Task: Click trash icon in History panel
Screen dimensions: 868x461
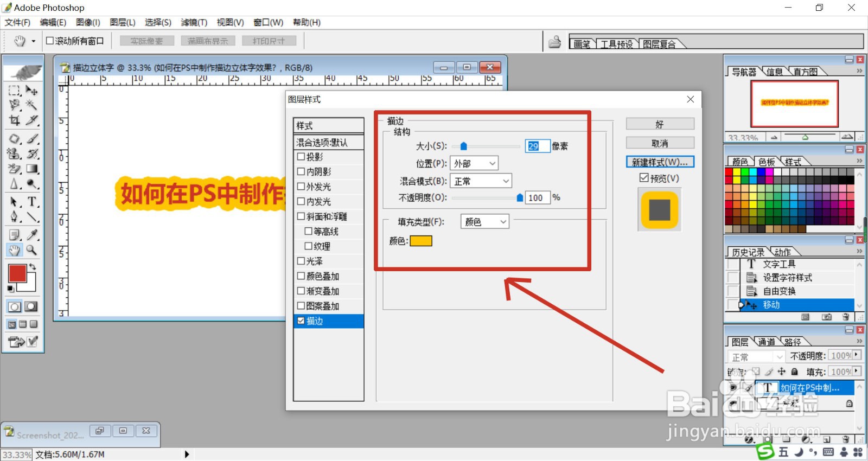Action: coord(845,317)
